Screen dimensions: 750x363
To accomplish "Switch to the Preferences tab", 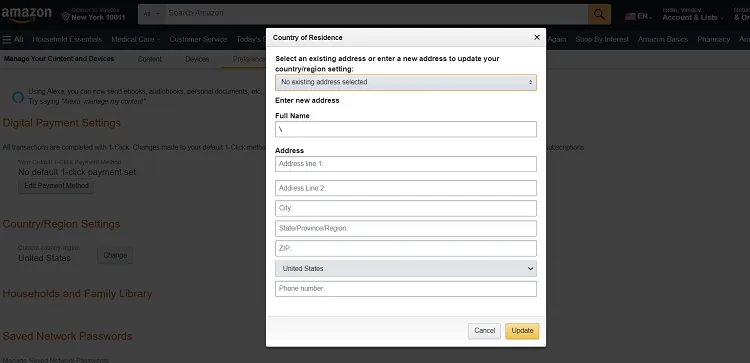I will pyautogui.click(x=249, y=59).
